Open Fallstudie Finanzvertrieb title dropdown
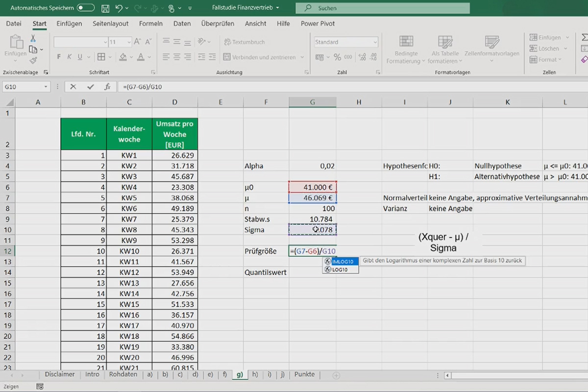 click(277, 8)
